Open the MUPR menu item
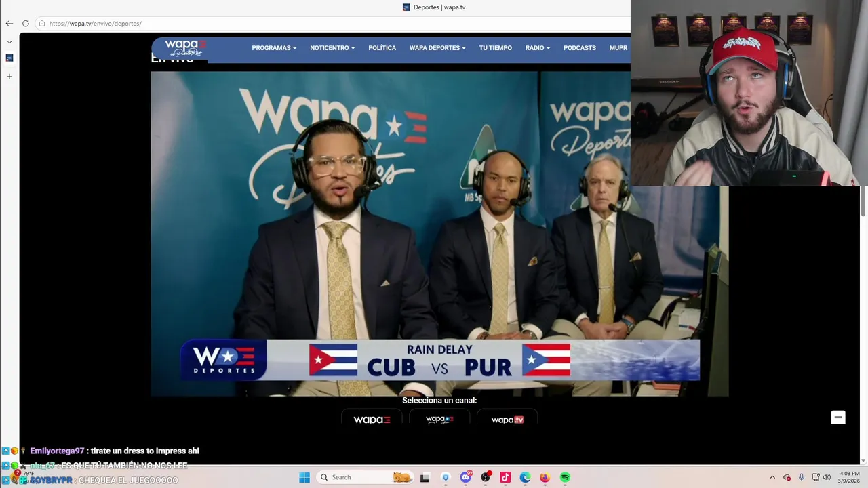This screenshot has width=868, height=488. (618, 48)
